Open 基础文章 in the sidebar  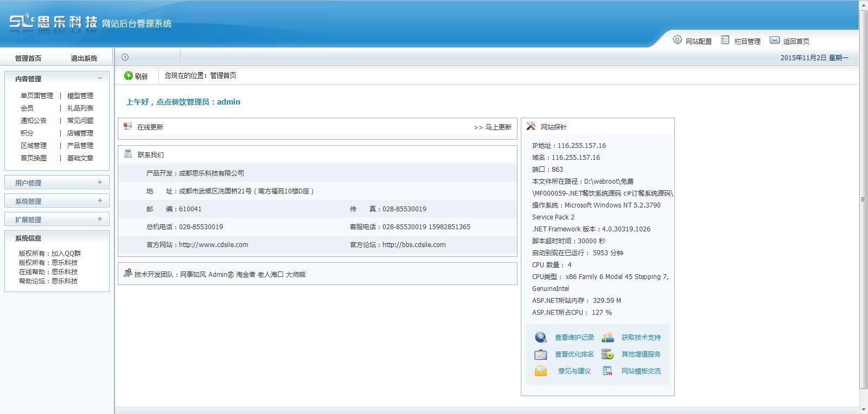pyautogui.click(x=80, y=158)
